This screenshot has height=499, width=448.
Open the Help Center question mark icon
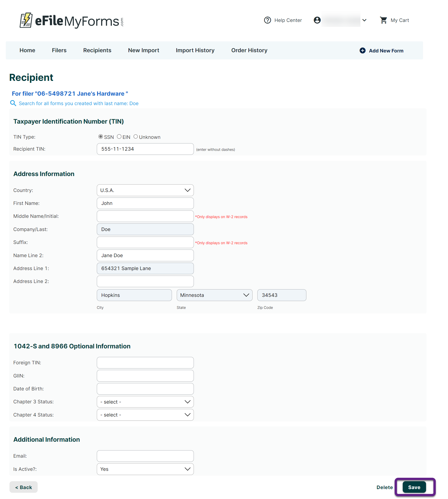(268, 20)
